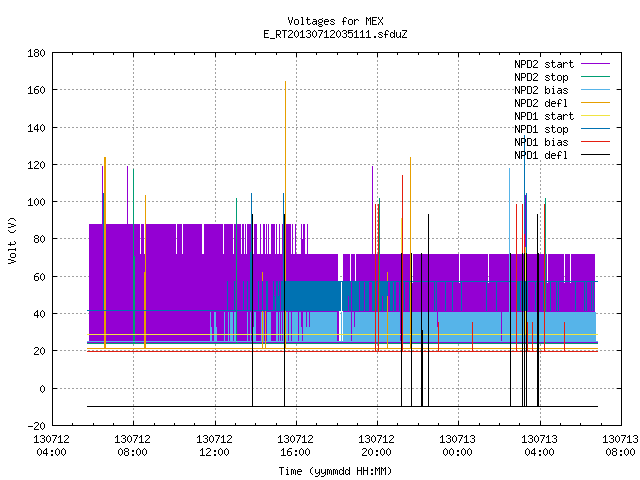Click the y-axis tick label 160
Viewport: 640px width, 480px height.
(36, 90)
